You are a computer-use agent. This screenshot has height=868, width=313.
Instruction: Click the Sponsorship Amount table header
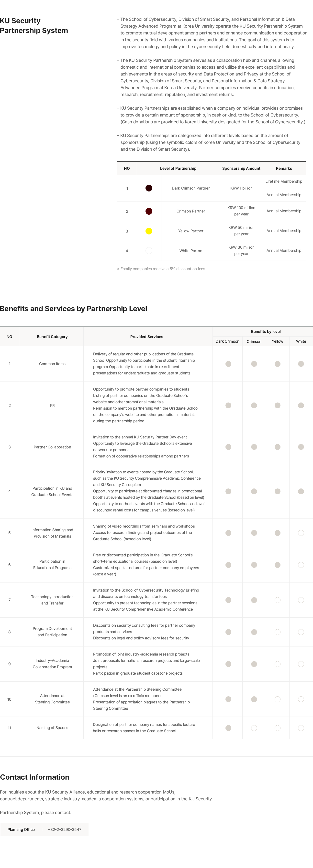(241, 169)
